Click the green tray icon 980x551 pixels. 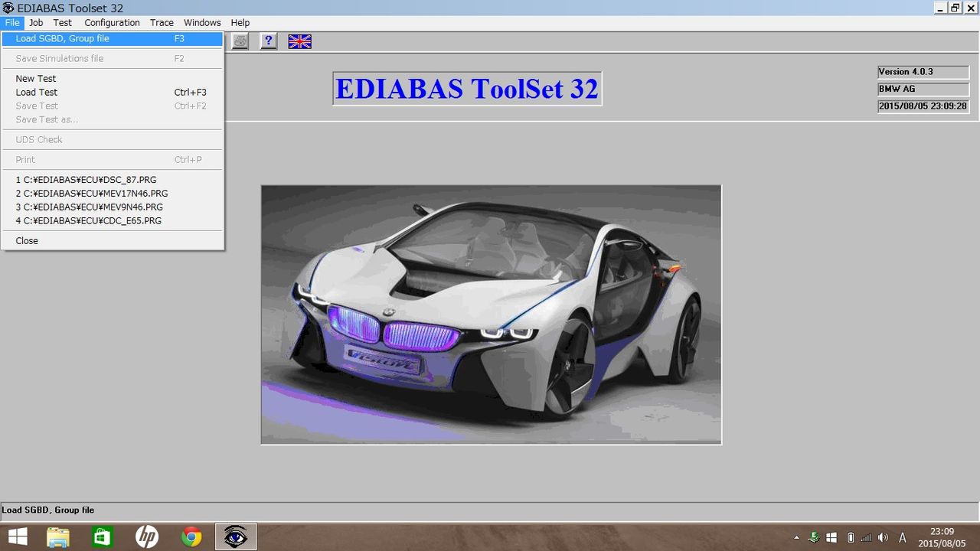click(815, 537)
